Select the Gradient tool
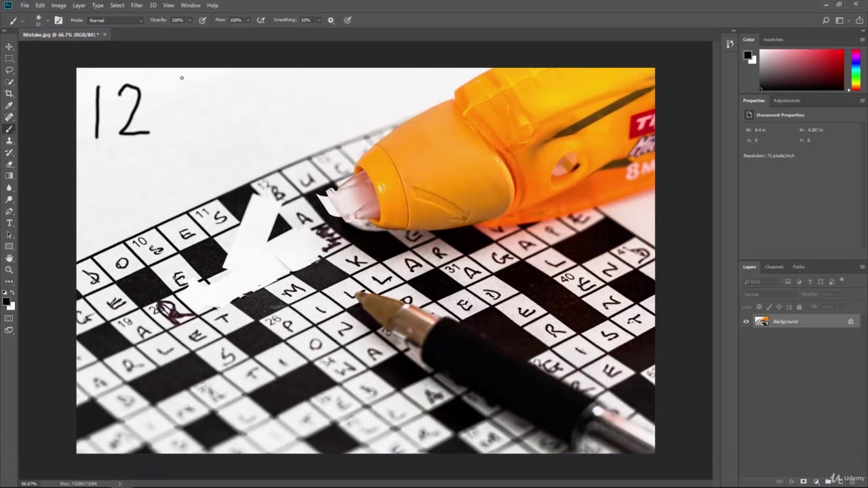Viewport: 868px width, 488px height. pos(9,176)
